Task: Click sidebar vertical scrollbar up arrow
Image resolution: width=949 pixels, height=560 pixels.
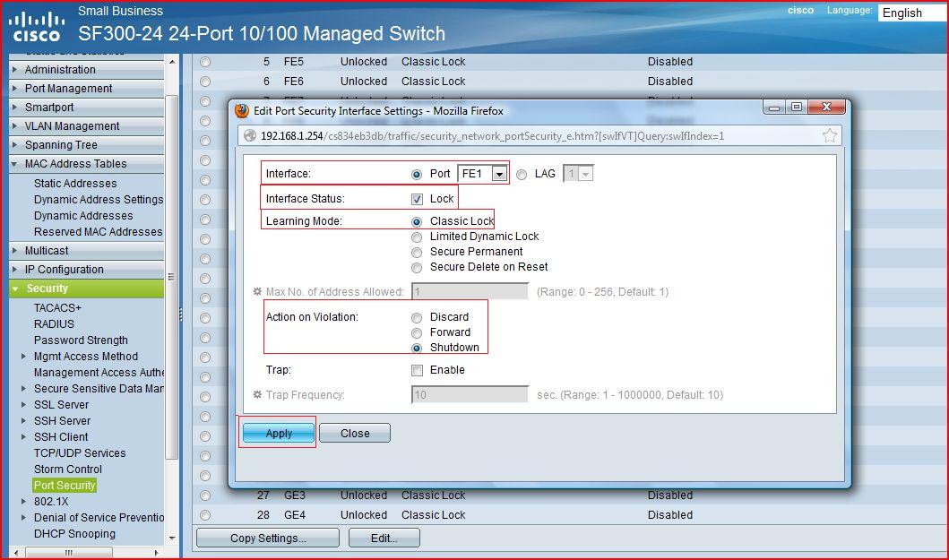Action: [x=172, y=62]
